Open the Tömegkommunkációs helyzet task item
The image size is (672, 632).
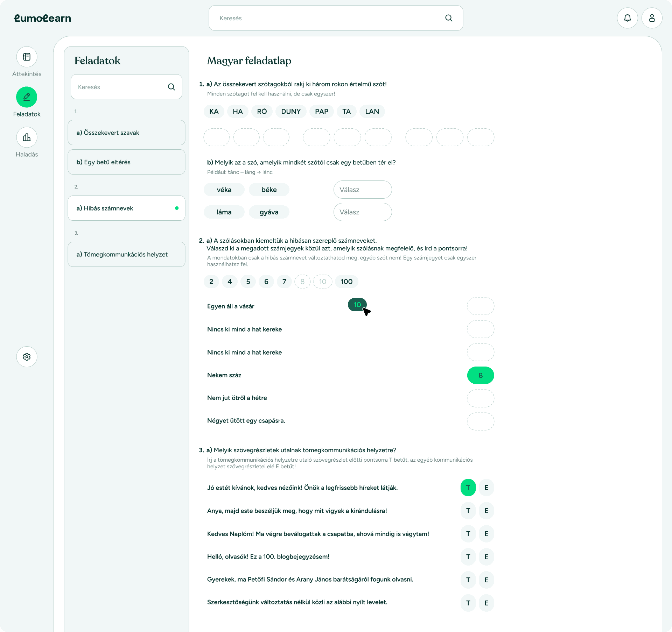point(126,255)
